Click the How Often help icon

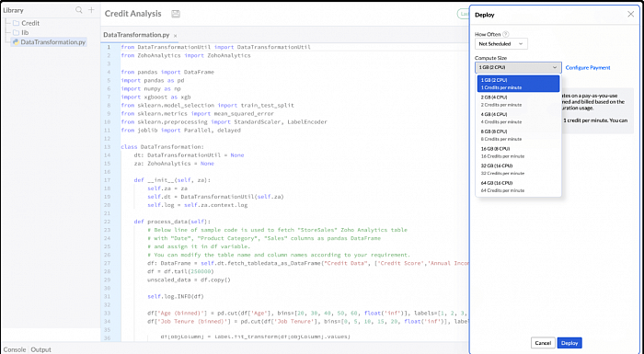click(x=506, y=34)
